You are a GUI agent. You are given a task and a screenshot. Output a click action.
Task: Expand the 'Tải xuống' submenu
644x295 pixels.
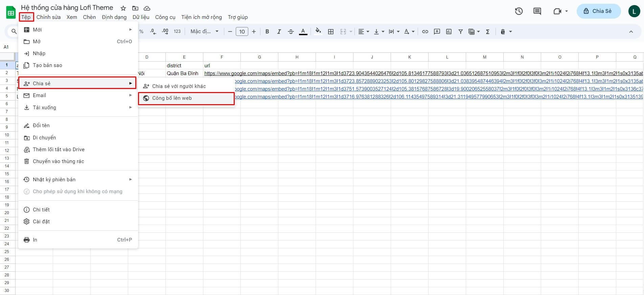(78, 108)
